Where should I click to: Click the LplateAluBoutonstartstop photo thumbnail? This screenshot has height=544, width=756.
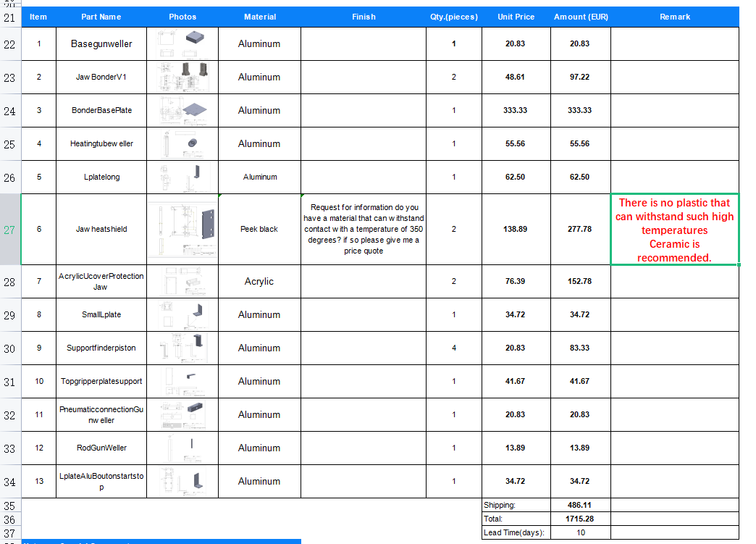coord(182,481)
